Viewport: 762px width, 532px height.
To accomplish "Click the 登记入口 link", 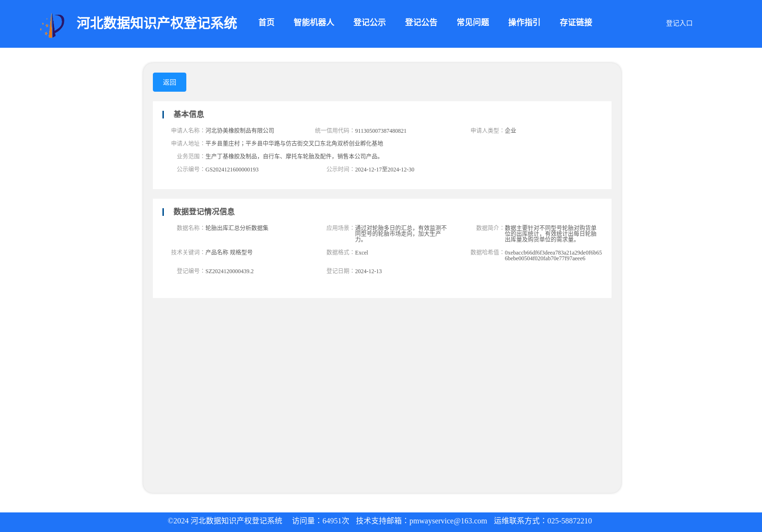I will point(679,23).
